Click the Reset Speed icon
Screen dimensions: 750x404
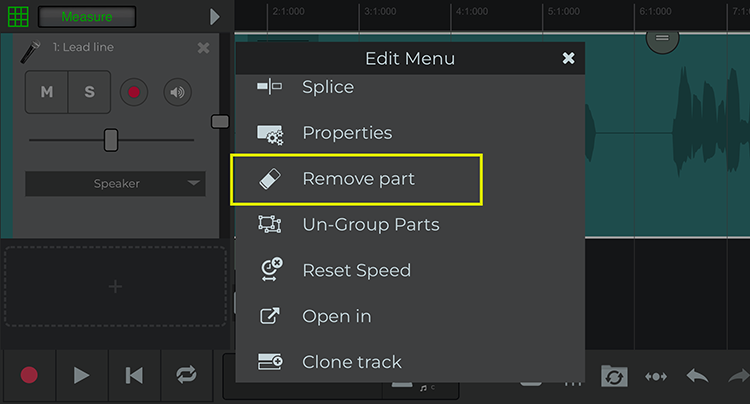click(271, 270)
